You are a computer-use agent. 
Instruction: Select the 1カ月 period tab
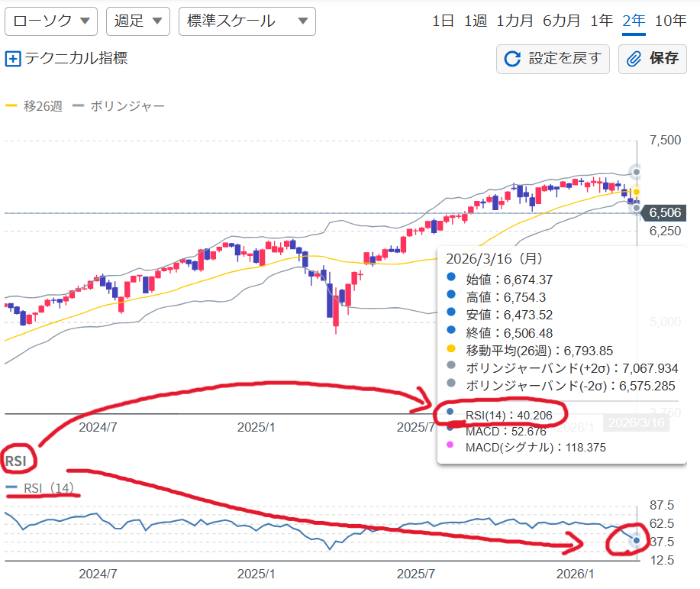(515, 21)
